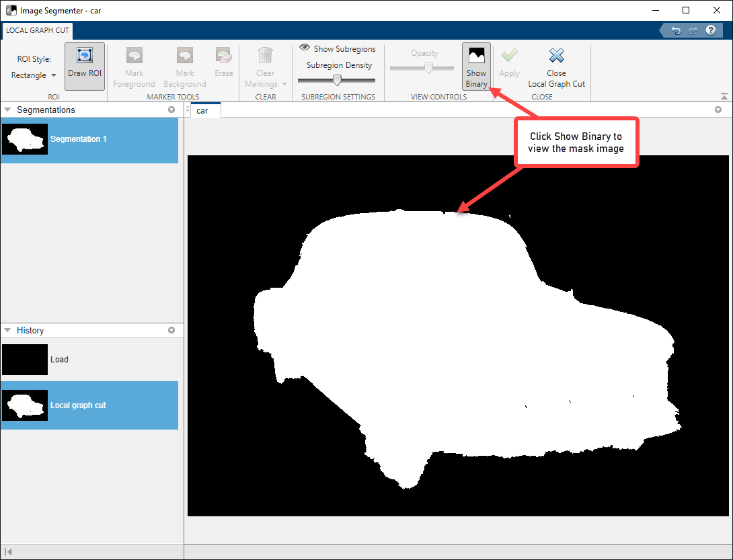The width and height of the screenshot is (733, 560).
Task: Select Segmentation 1 in Segmentations list
Action: coord(78,139)
